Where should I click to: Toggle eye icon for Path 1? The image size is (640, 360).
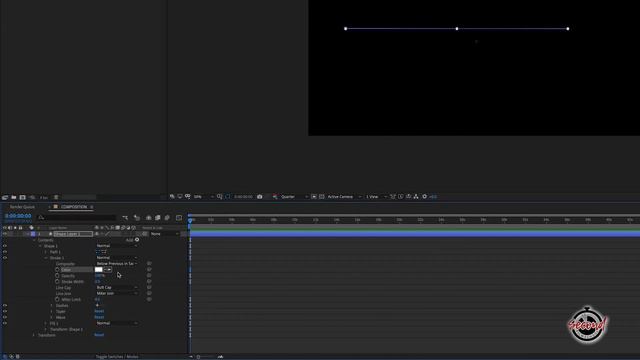coord(5,252)
